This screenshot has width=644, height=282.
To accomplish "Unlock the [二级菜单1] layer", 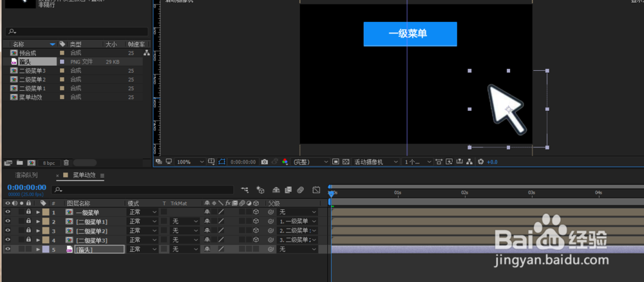I will pyautogui.click(x=28, y=221).
